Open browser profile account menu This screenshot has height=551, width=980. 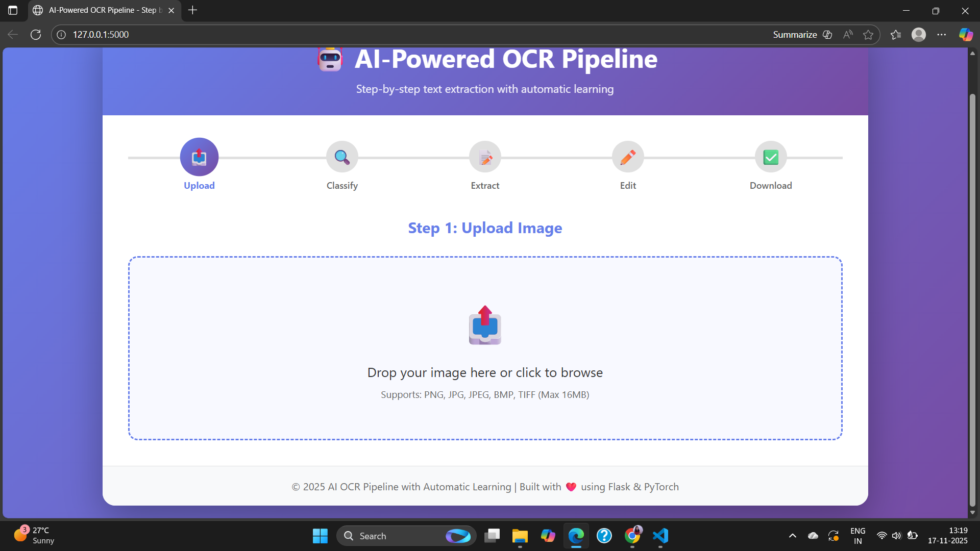click(919, 35)
